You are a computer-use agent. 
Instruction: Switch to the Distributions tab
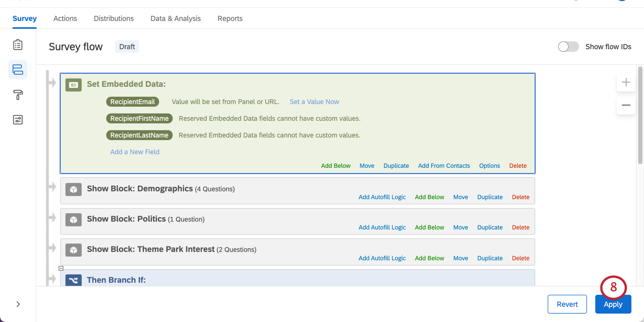[114, 19]
